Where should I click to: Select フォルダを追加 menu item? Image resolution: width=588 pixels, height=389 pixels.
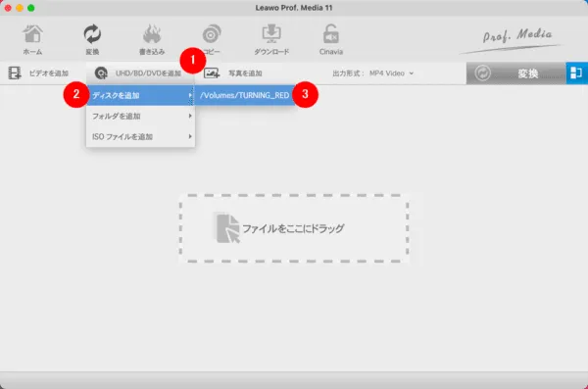pos(140,116)
